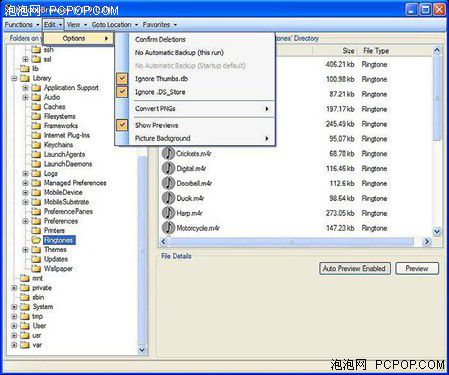Enable No Automatic Backup (this run)
This screenshot has height=375, width=449.
tap(195, 52)
